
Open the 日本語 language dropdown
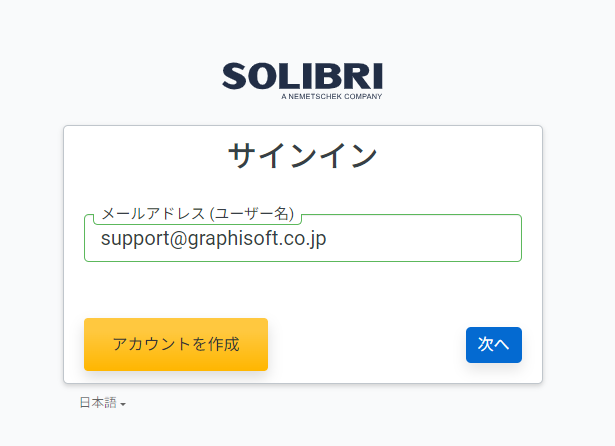click(x=102, y=402)
